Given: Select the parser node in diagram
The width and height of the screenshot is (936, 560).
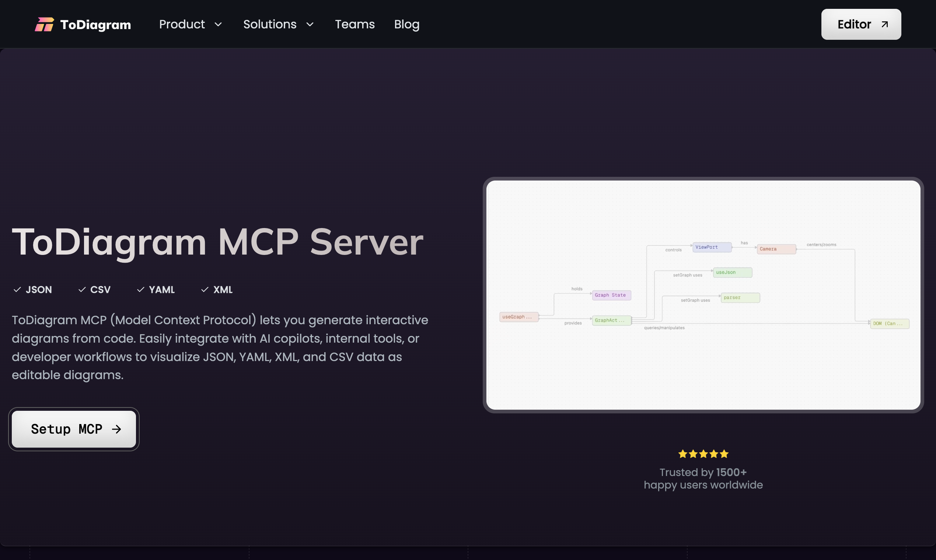Looking at the screenshot, I should point(740,298).
